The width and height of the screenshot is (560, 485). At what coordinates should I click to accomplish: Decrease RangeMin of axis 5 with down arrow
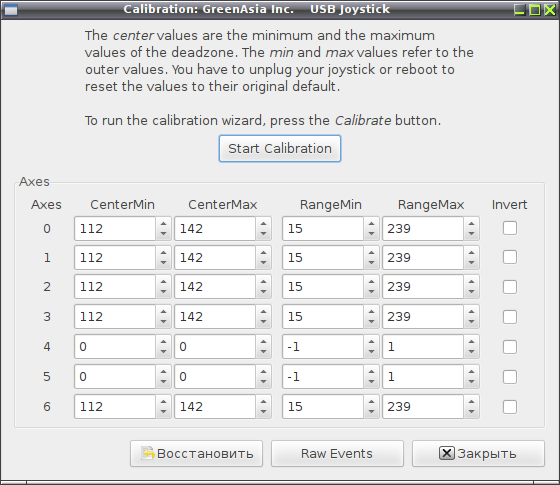371,382
